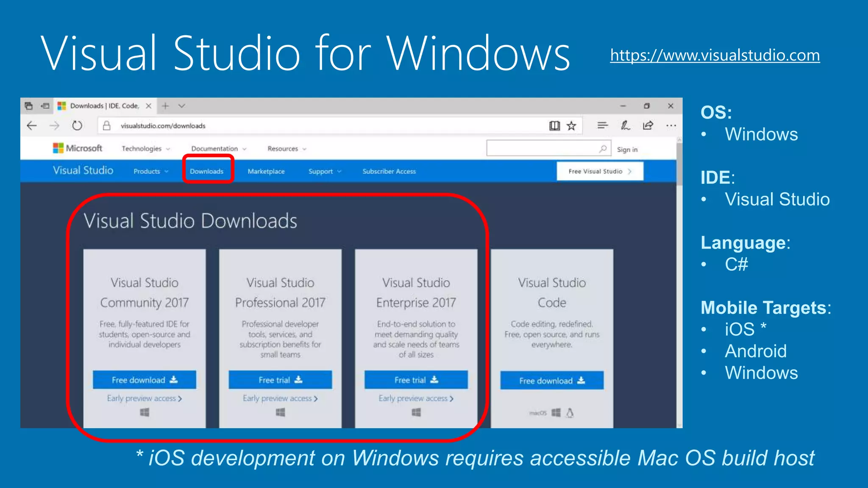Click the search magnifier icon
Screen dimensions: 868x488
coord(603,148)
